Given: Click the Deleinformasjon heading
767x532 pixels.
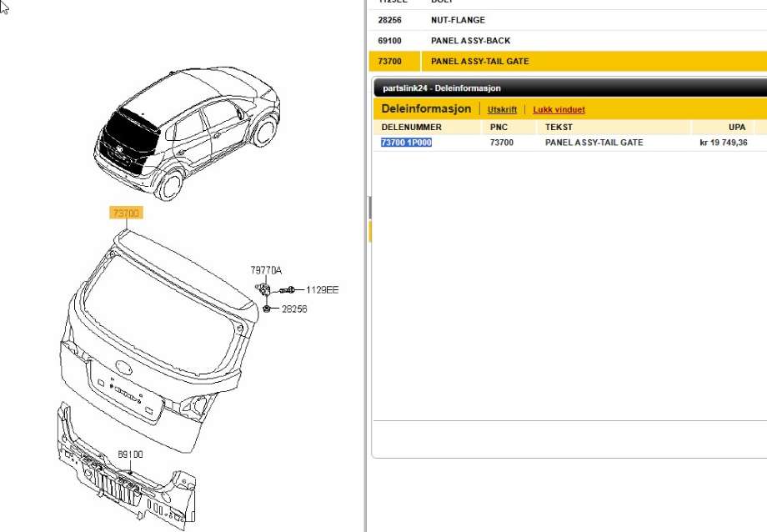Looking at the screenshot, I should tap(426, 108).
